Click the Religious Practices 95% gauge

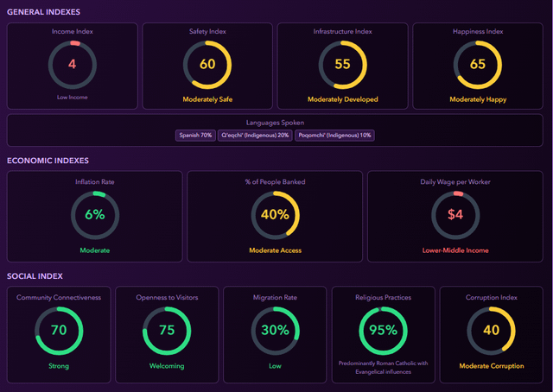[383, 330]
